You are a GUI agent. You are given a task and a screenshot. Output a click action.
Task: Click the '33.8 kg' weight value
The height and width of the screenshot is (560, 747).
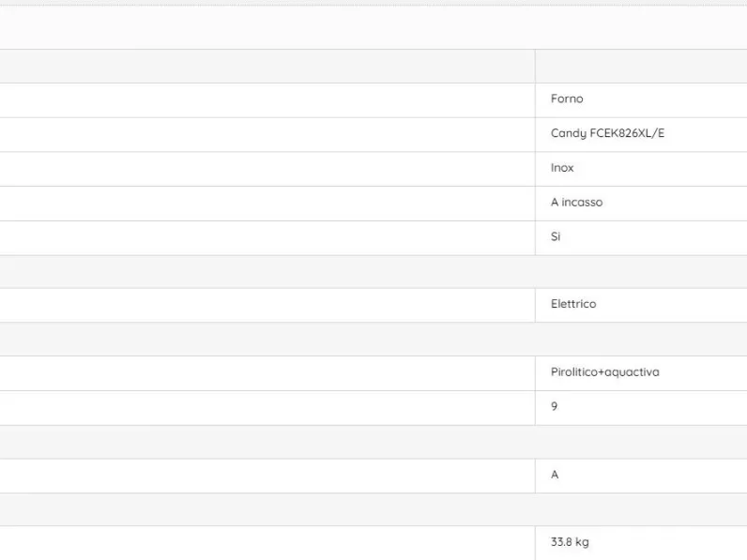click(x=570, y=542)
